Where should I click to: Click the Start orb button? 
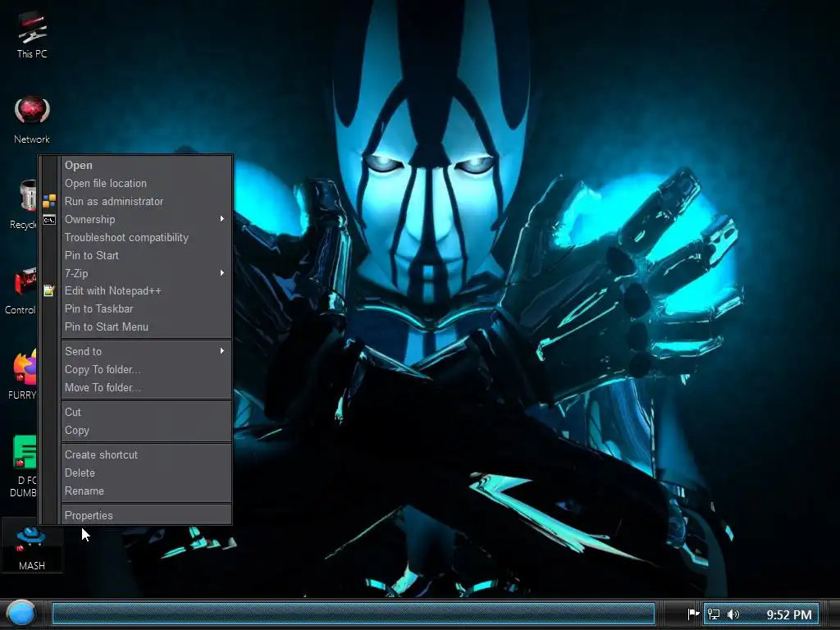pos(21,614)
